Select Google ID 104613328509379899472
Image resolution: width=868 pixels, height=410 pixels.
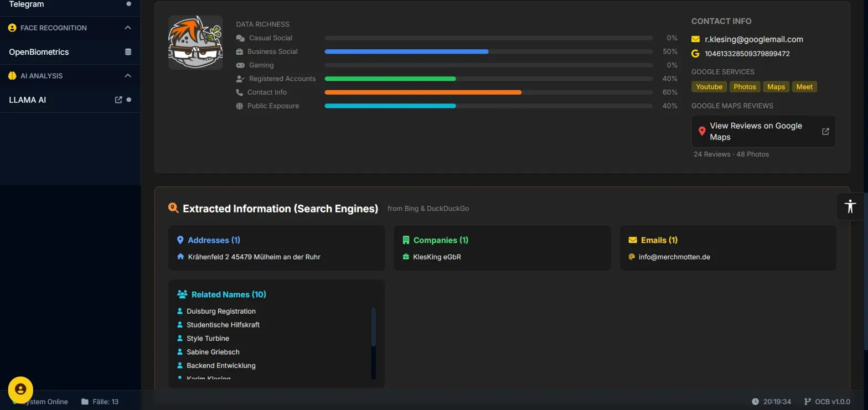click(x=747, y=54)
